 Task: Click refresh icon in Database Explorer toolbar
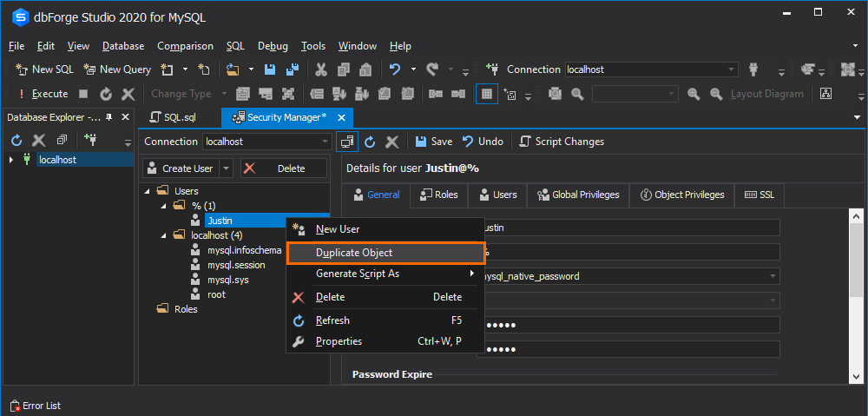16,140
